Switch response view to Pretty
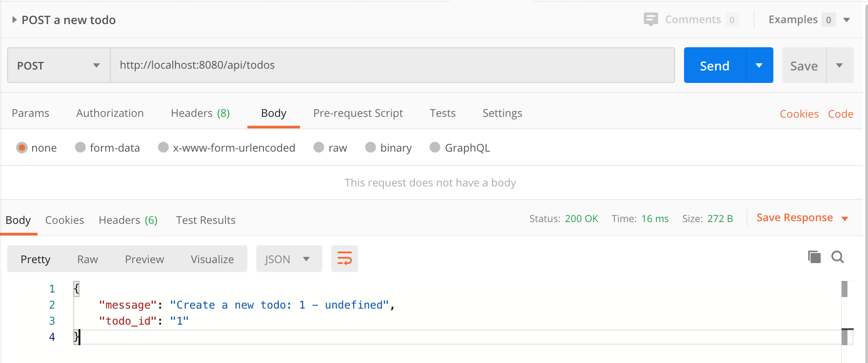868x363 pixels. point(35,259)
